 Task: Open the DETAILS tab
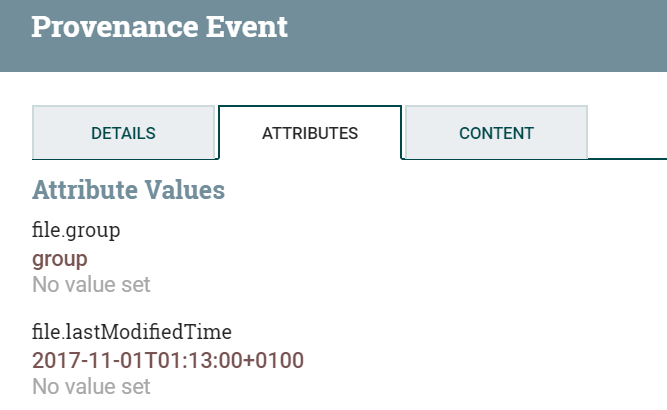tap(123, 133)
